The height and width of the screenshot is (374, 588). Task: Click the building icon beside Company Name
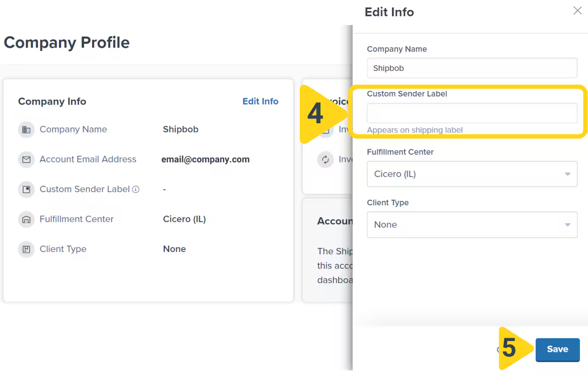[x=26, y=130]
